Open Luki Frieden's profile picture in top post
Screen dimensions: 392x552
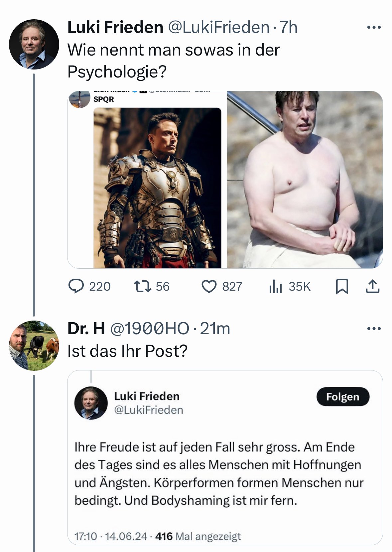(34, 44)
